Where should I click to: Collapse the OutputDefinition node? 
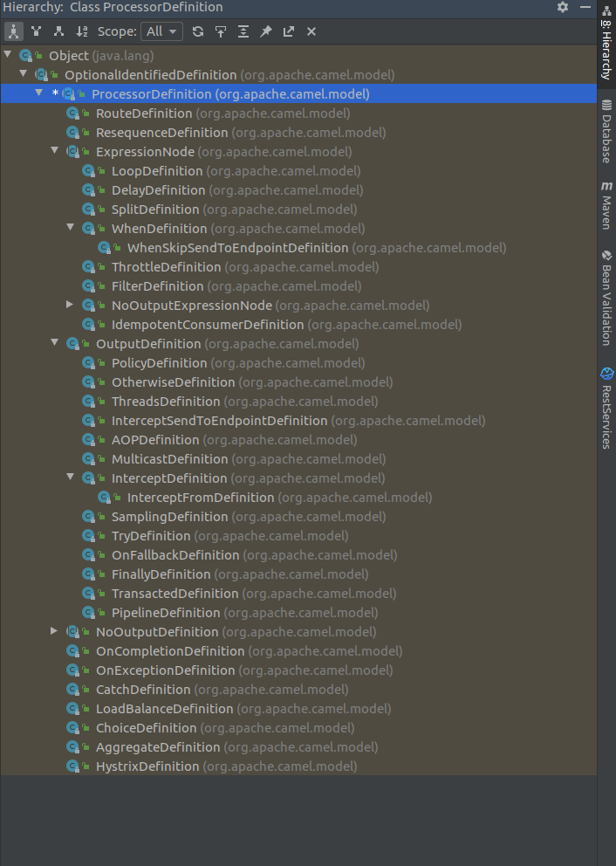54,342
